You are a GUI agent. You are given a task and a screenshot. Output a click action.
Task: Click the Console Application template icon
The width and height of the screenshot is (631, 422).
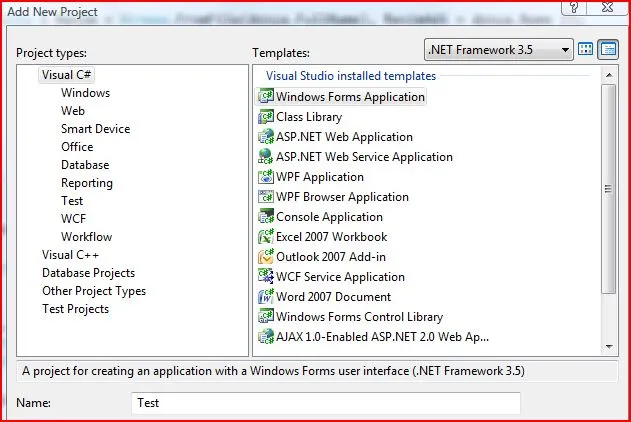[x=266, y=216]
